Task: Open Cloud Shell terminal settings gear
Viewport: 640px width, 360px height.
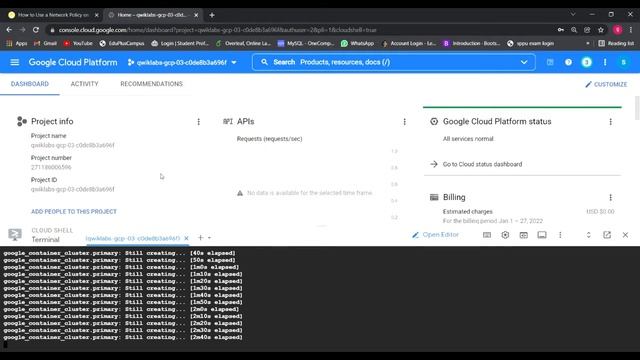Action: (505, 235)
